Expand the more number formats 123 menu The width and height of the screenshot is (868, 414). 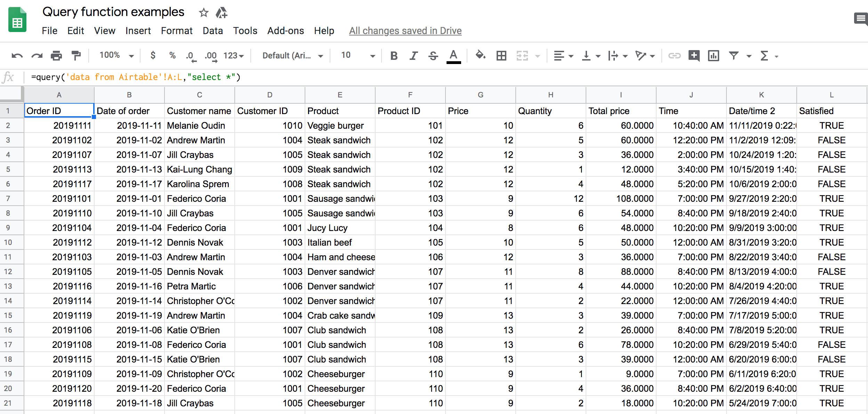[x=233, y=55]
